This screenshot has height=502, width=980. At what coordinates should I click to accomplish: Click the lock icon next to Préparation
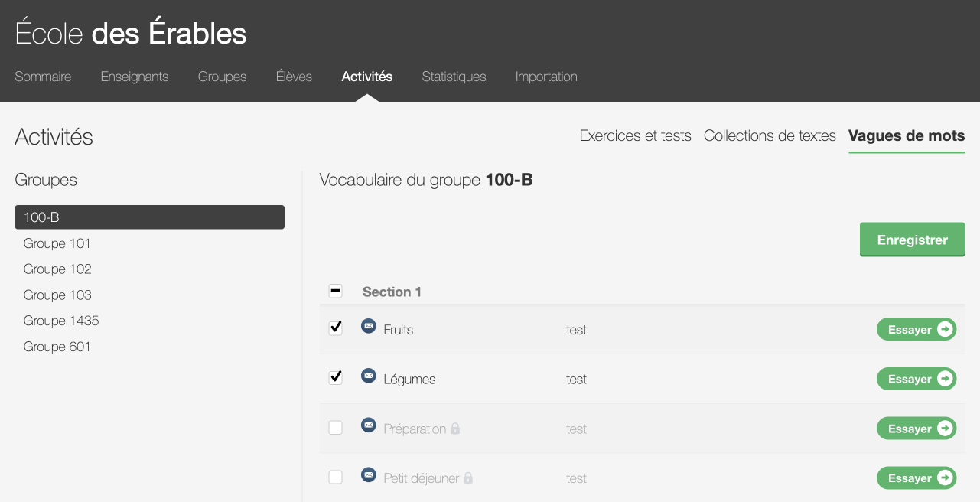point(455,429)
